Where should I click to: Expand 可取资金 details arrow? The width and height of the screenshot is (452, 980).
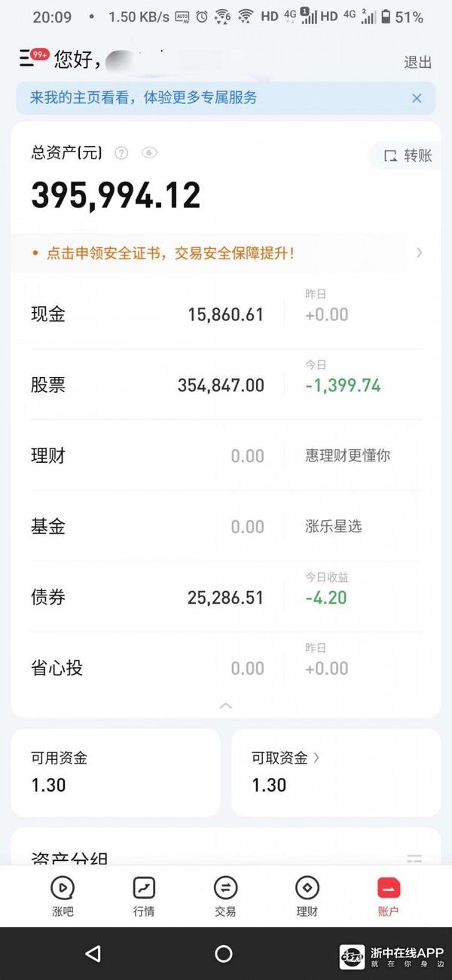pyautogui.click(x=316, y=758)
